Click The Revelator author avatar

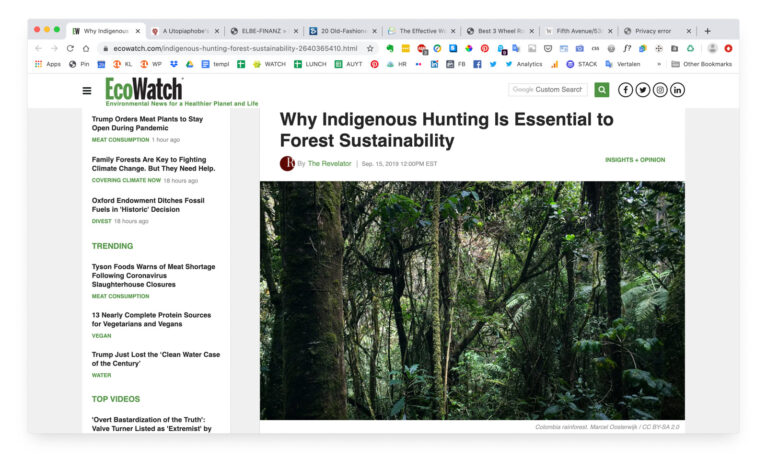[x=287, y=163]
